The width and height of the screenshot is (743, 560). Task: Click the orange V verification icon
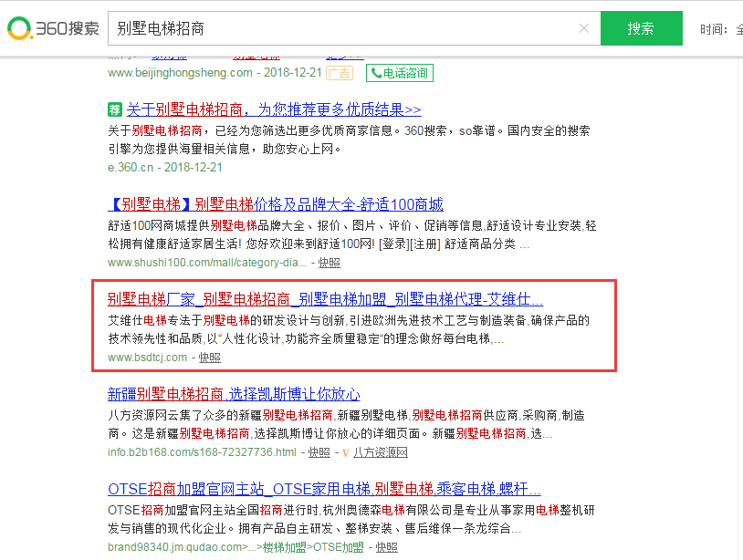tap(345, 452)
